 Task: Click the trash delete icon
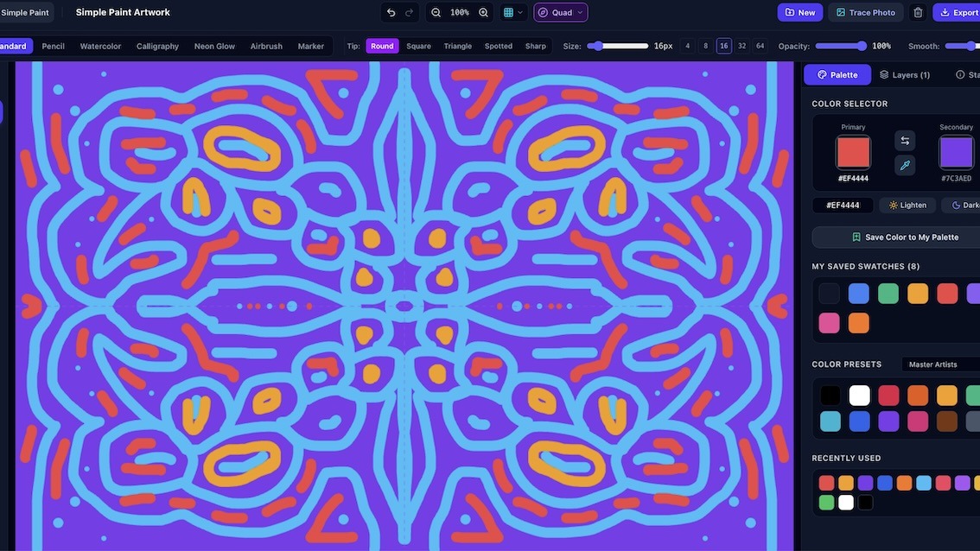pyautogui.click(x=918, y=12)
